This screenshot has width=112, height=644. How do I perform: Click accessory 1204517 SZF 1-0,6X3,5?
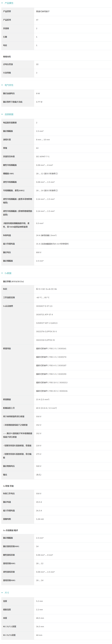point(47,323)
